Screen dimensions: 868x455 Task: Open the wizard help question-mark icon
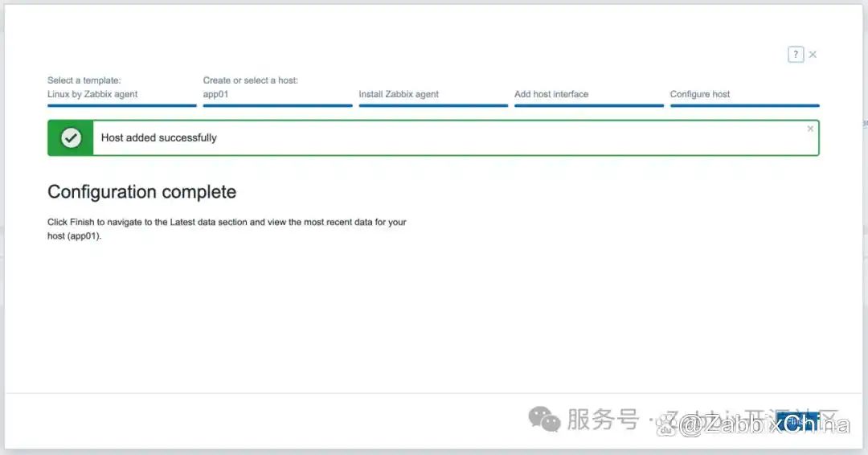(x=796, y=54)
